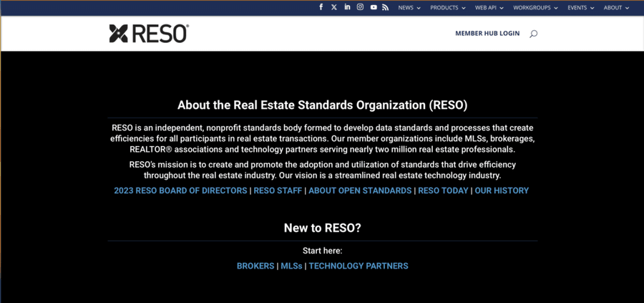
Task: Expand the ABOUT menu
Action: tap(615, 8)
